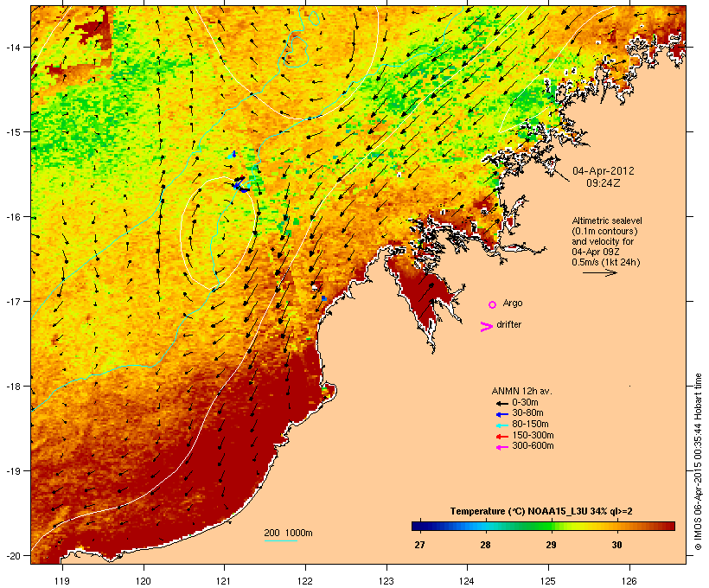Click the date label 04-Apr-2012

tap(604, 171)
